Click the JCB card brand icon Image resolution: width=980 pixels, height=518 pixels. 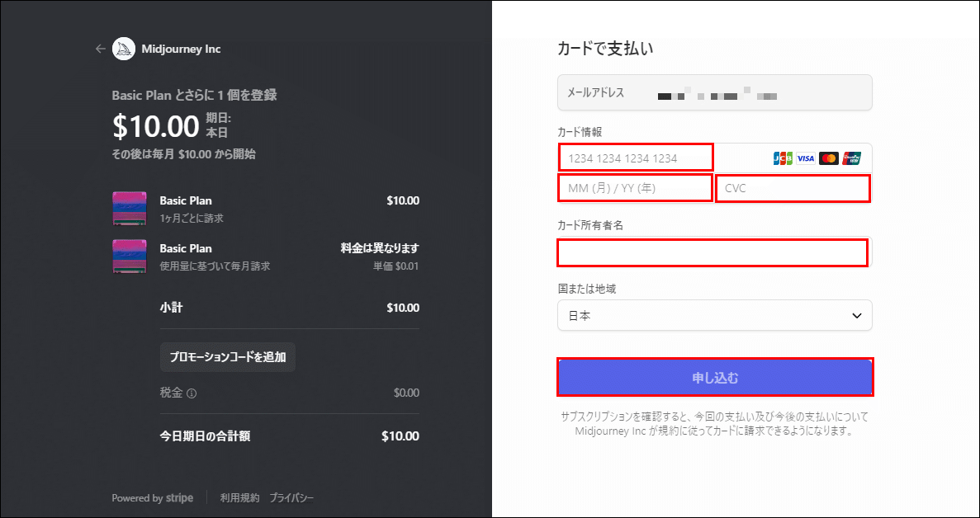coord(783,158)
